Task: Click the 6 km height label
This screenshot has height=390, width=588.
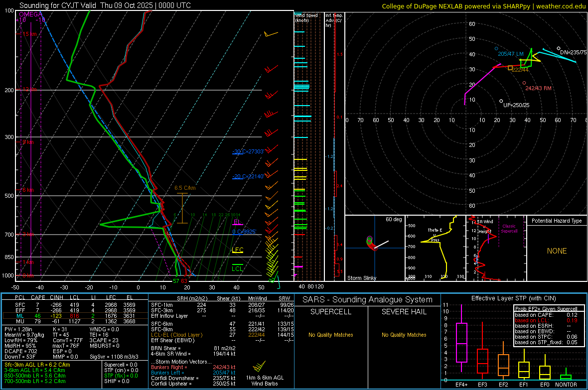Action: click(x=28, y=190)
